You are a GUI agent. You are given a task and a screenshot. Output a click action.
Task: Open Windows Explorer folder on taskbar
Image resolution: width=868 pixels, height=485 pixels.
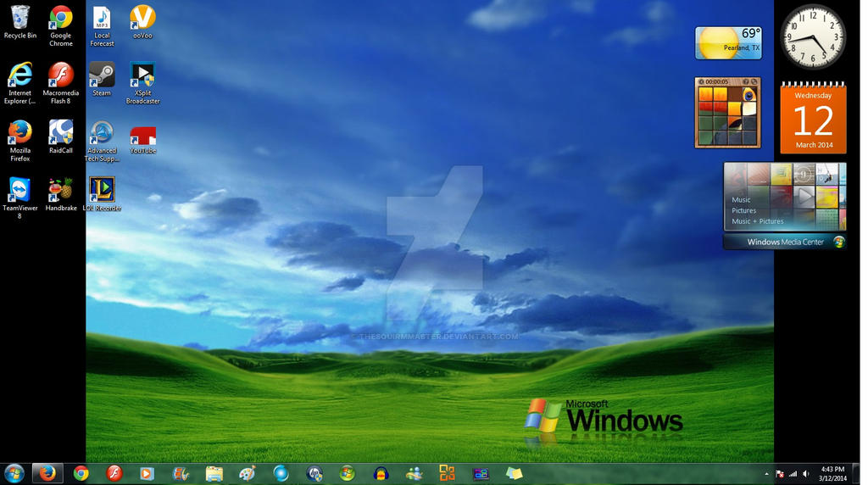[214, 473]
